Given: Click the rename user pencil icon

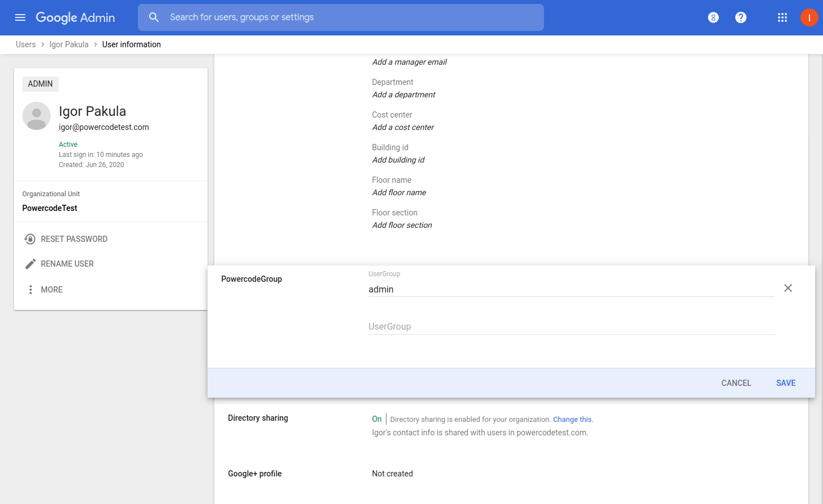Looking at the screenshot, I should coord(30,264).
